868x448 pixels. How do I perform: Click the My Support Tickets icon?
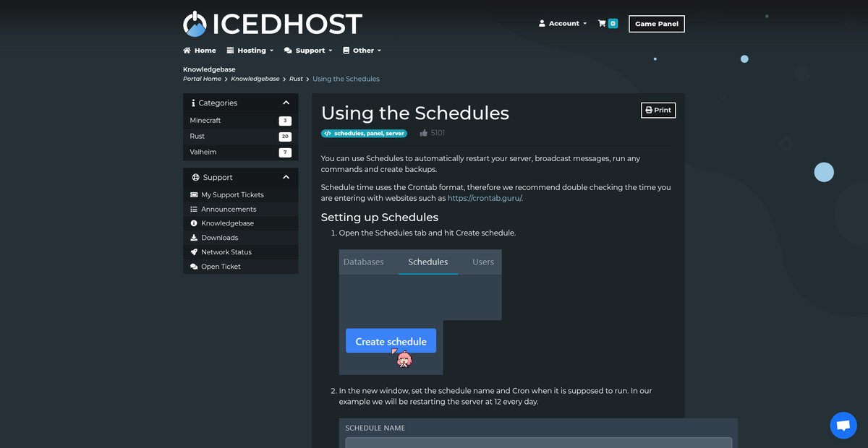point(194,195)
